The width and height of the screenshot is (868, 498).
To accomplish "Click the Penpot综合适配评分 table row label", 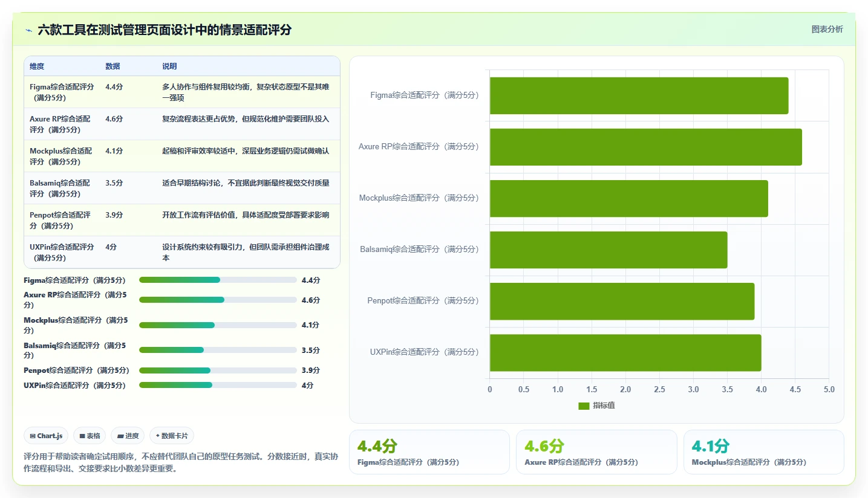I will point(60,220).
